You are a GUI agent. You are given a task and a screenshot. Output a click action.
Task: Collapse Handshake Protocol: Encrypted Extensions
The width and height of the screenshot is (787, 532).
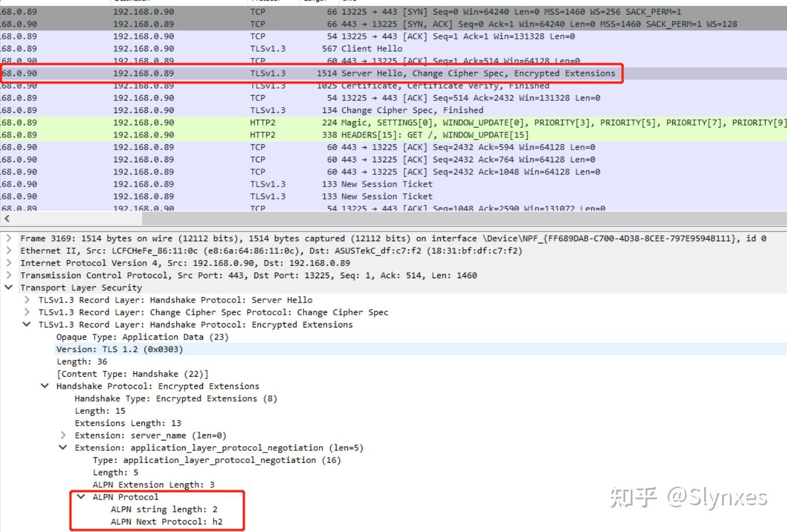(x=45, y=386)
